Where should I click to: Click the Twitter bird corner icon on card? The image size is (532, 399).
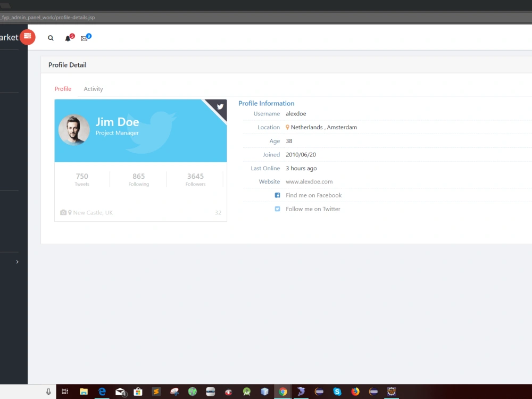coord(220,106)
